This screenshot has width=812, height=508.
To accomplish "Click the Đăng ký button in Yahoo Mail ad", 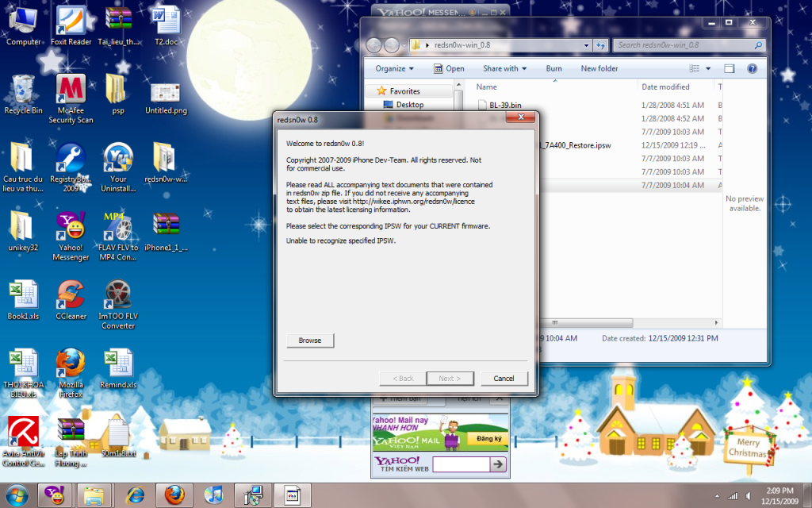I will (488, 438).
